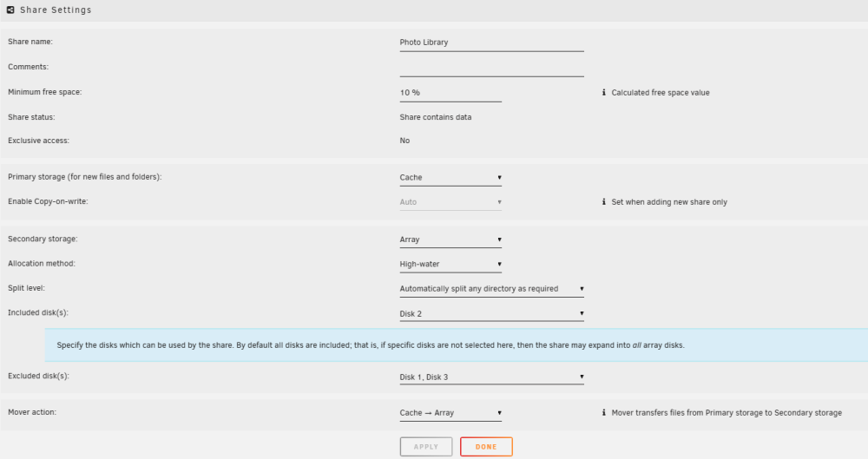868x459 pixels.
Task: Click info icon beside Set when adding new share only
Action: click(x=603, y=202)
